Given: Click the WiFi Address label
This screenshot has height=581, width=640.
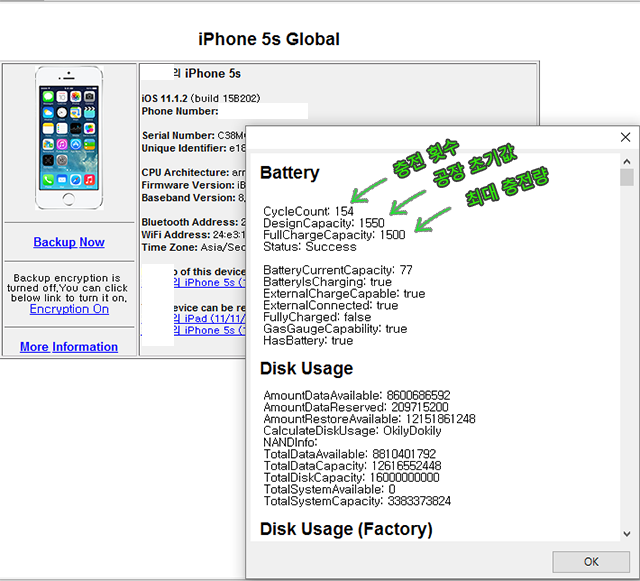Looking at the screenshot, I should coord(176,235).
